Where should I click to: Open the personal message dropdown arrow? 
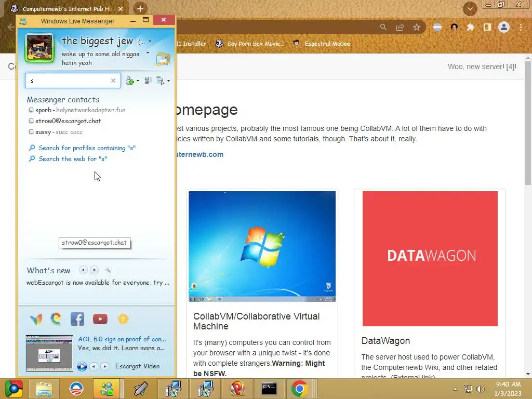click(x=148, y=53)
